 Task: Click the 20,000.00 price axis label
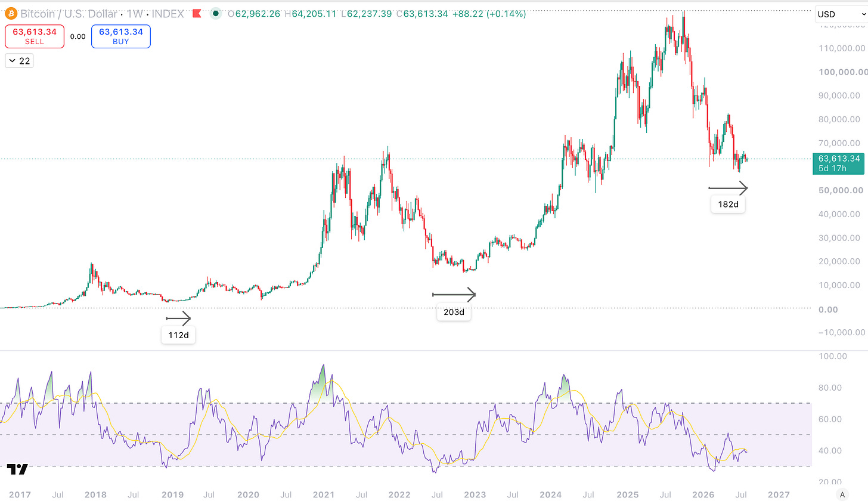(839, 261)
